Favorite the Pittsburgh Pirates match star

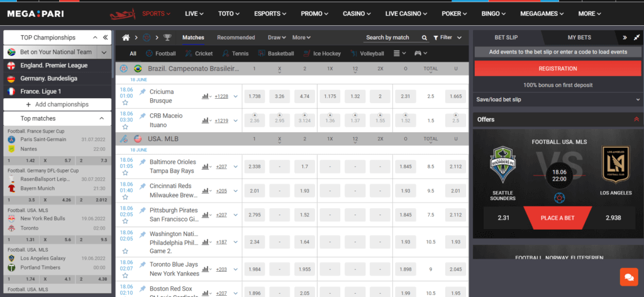pos(125,222)
